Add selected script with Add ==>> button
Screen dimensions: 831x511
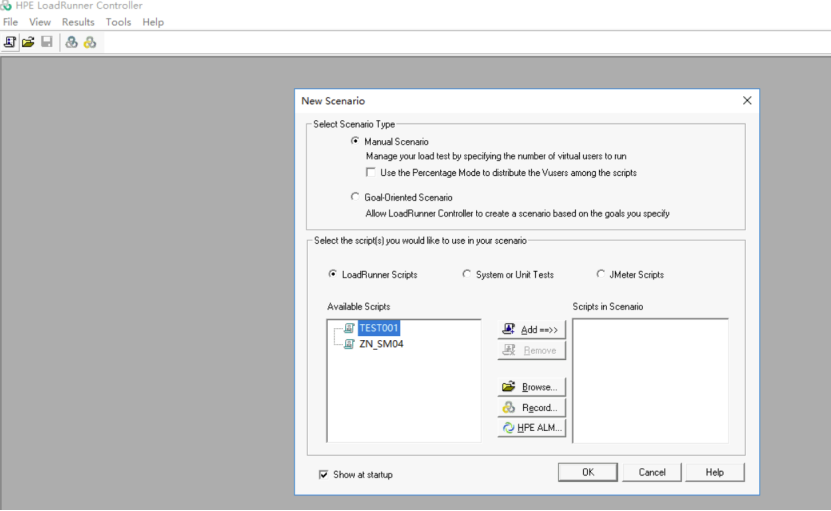[532, 330]
